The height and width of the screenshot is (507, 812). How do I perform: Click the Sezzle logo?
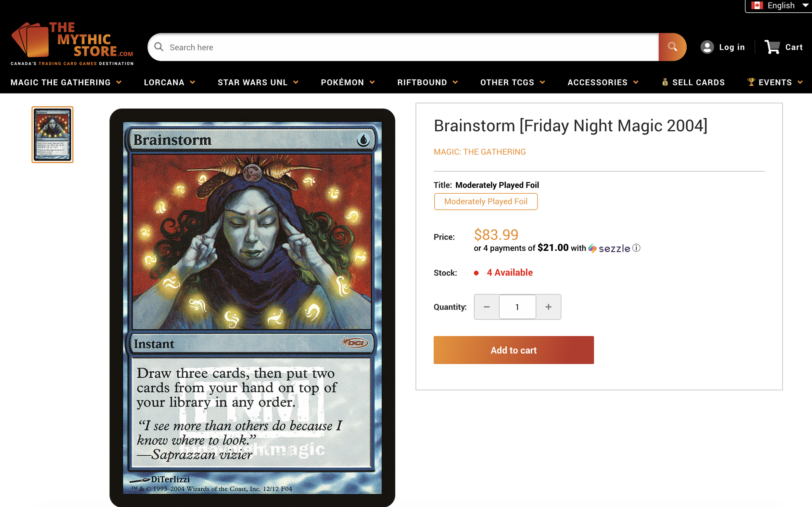(x=609, y=248)
